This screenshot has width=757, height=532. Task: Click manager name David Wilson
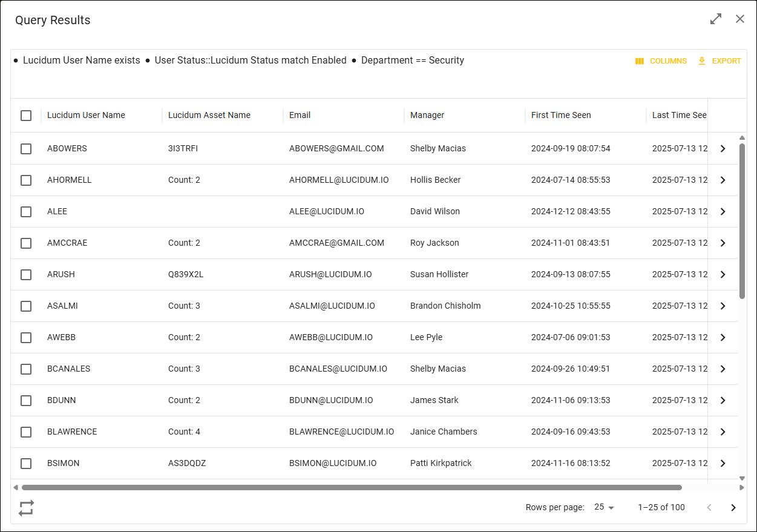(435, 211)
